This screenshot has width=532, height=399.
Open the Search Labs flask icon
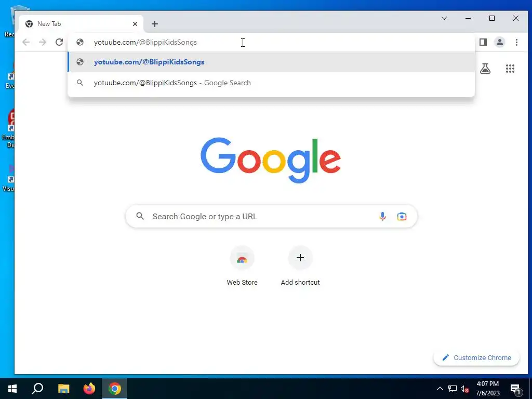pyautogui.click(x=485, y=69)
